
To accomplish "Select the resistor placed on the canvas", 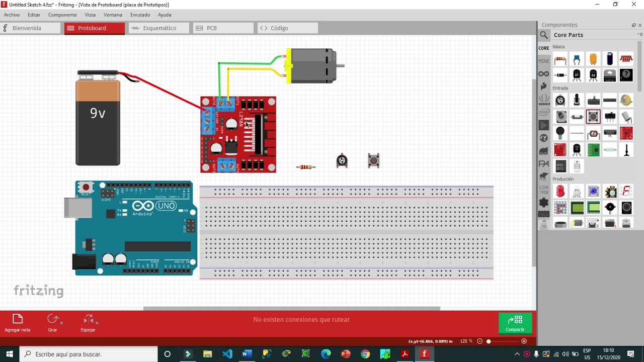I will click(305, 167).
